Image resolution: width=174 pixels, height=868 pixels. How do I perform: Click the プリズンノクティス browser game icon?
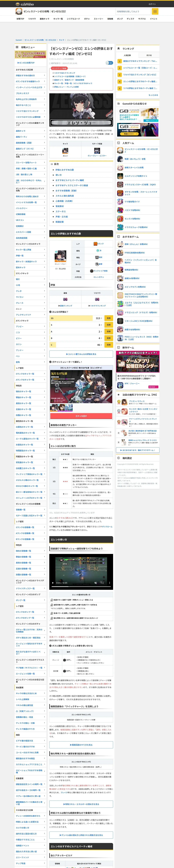125,402
